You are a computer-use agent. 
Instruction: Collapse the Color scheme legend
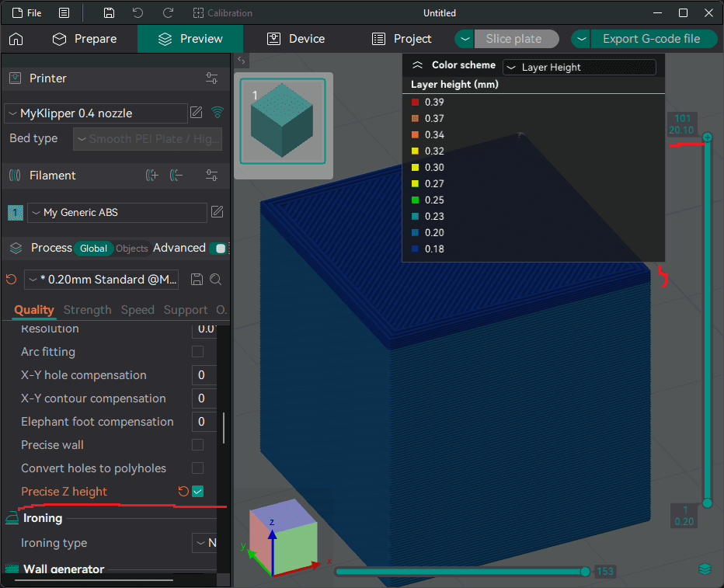[x=417, y=65]
